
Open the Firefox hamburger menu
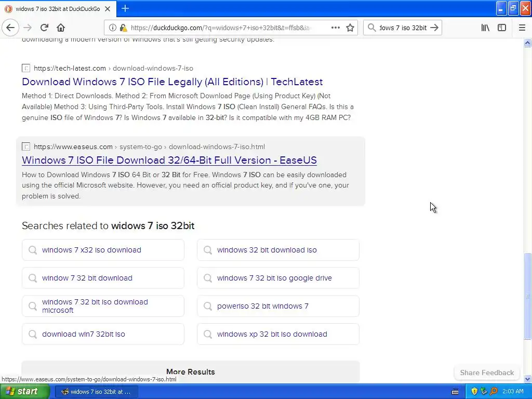pos(522,28)
